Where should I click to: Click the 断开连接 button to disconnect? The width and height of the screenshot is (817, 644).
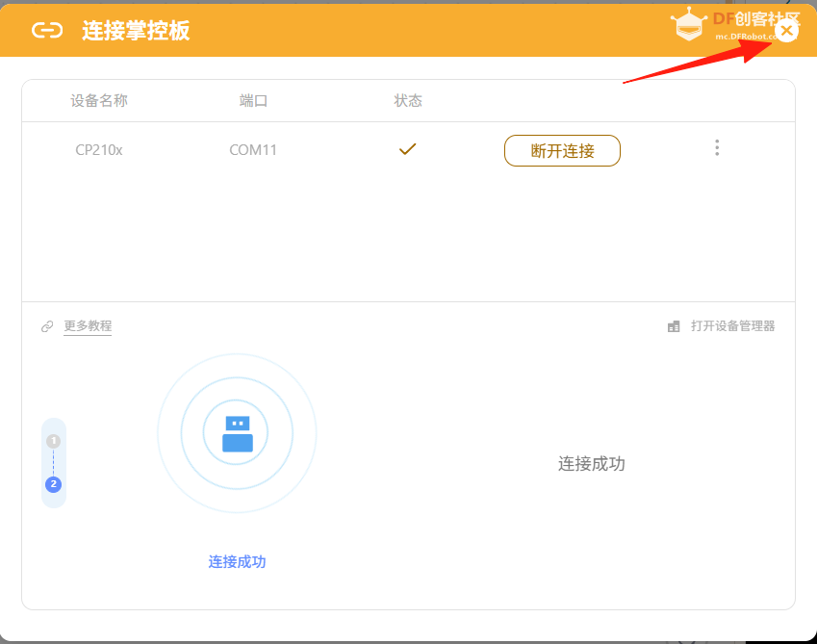point(562,150)
